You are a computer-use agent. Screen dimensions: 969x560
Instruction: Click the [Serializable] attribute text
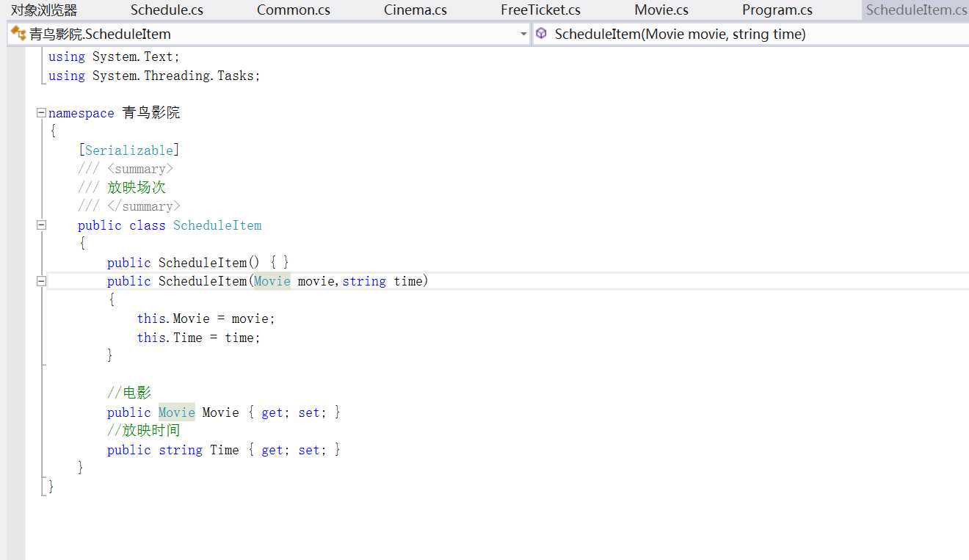129,150
